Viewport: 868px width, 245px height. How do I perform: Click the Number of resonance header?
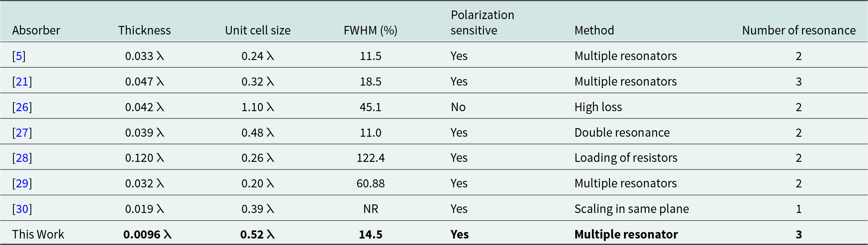(799, 30)
